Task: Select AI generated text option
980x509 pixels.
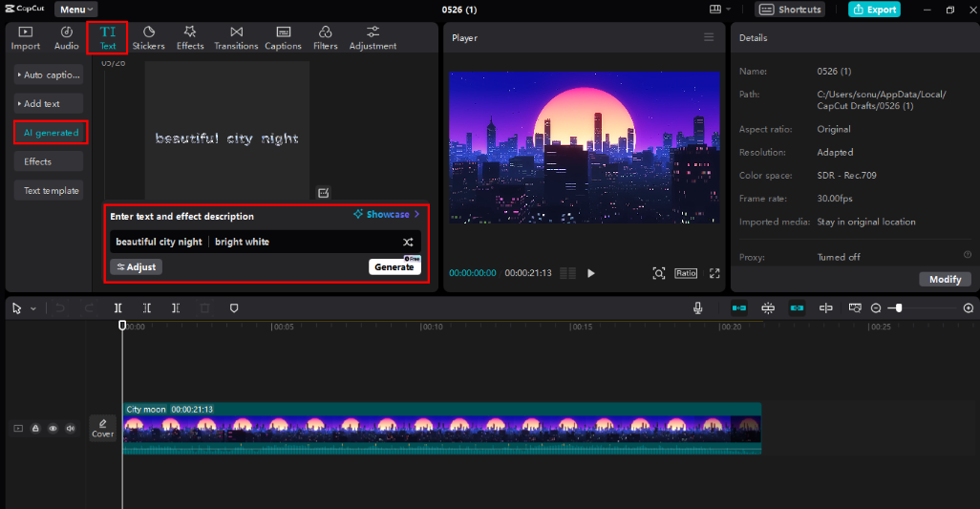Action: pyautogui.click(x=51, y=133)
